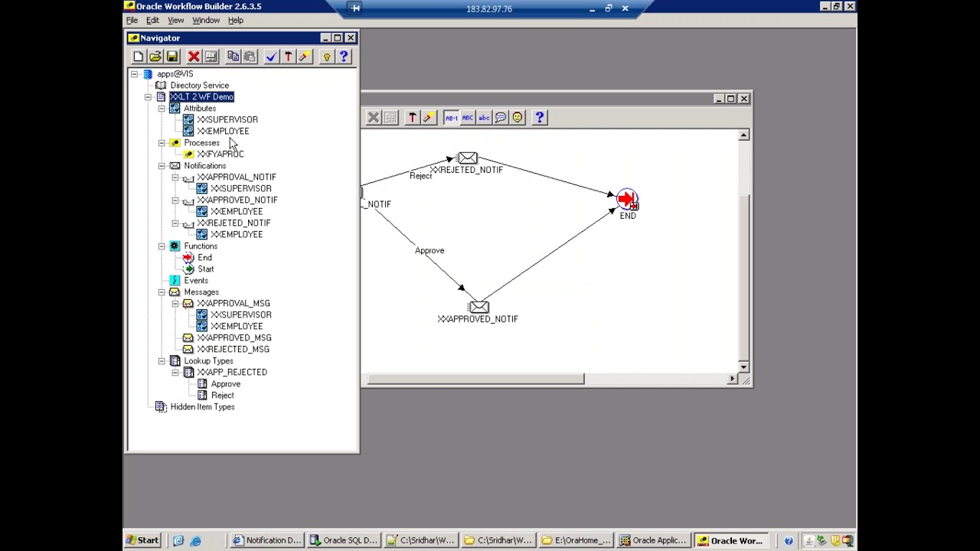Select the END node icon in diagram

(627, 200)
